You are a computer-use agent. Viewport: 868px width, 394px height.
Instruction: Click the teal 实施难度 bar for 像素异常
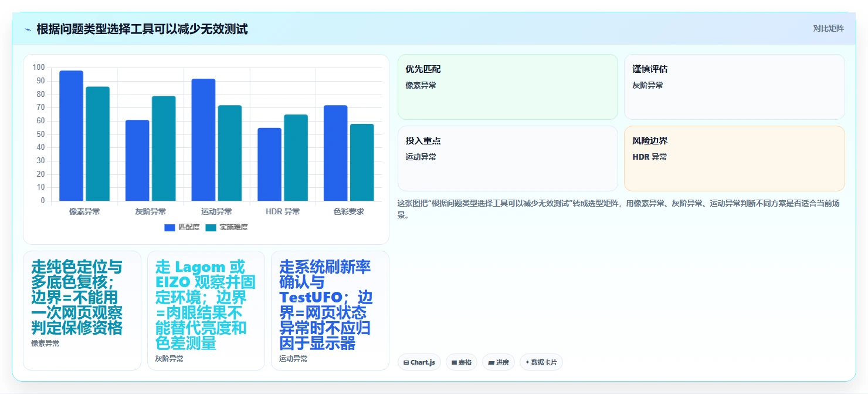click(97, 144)
